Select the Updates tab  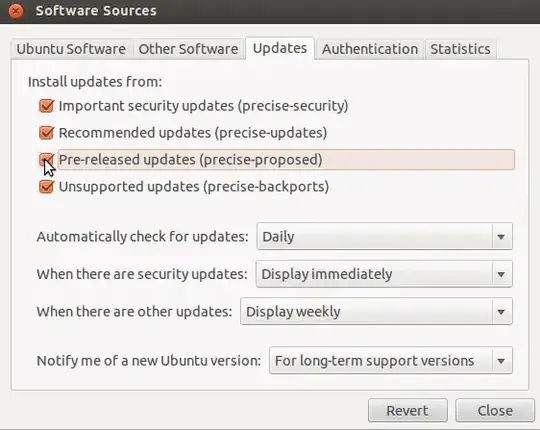click(280, 48)
